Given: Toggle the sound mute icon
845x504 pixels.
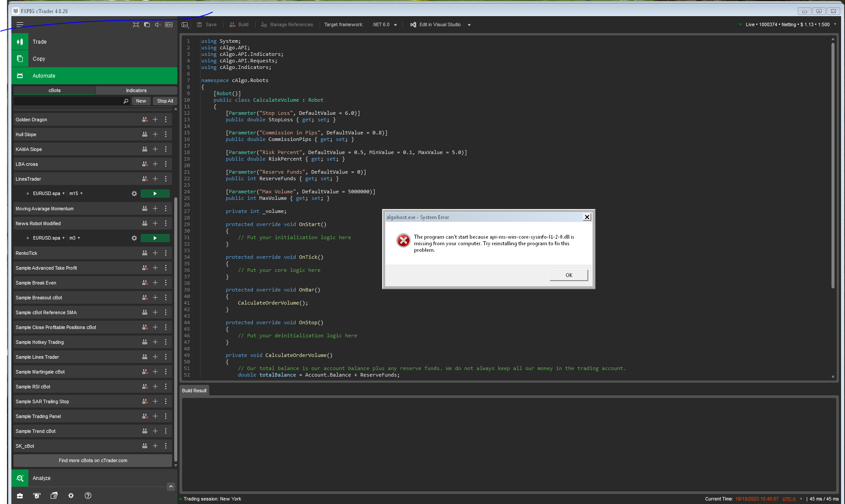Looking at the screenshot, I should (x=158, y=25).
